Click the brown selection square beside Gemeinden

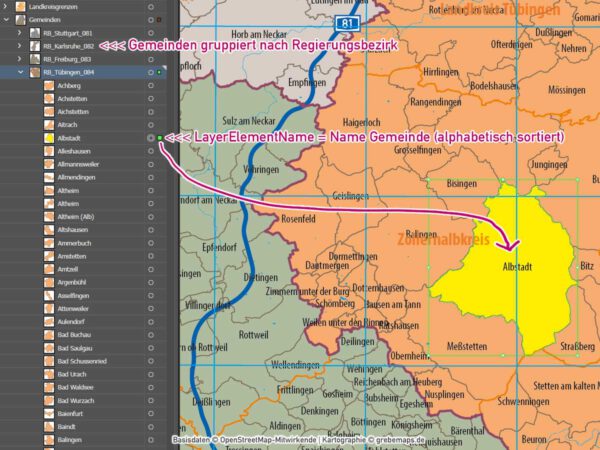point(159,20)
